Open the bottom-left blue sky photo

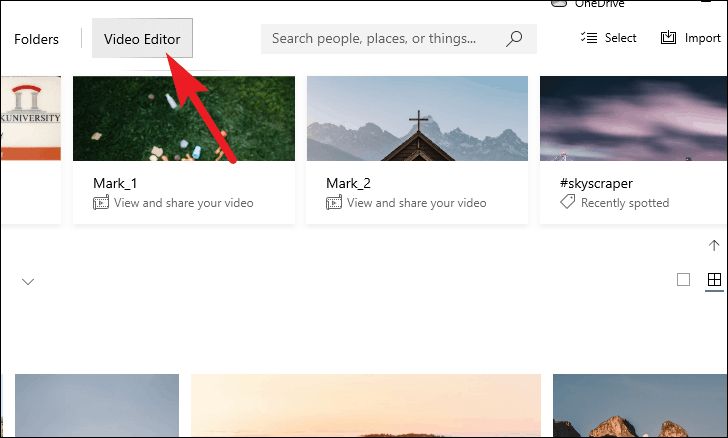pyautogui.click(x=97, y=405)
